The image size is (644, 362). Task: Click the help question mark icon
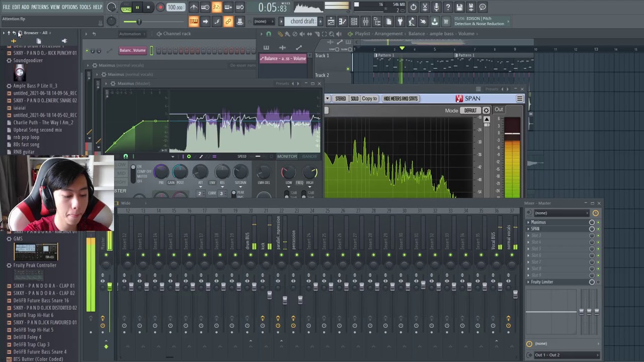[448, 7]
